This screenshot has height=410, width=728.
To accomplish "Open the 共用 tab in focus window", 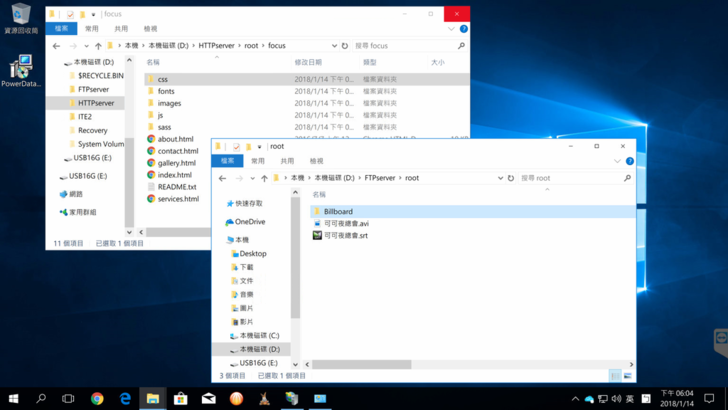I will (121, 29).
